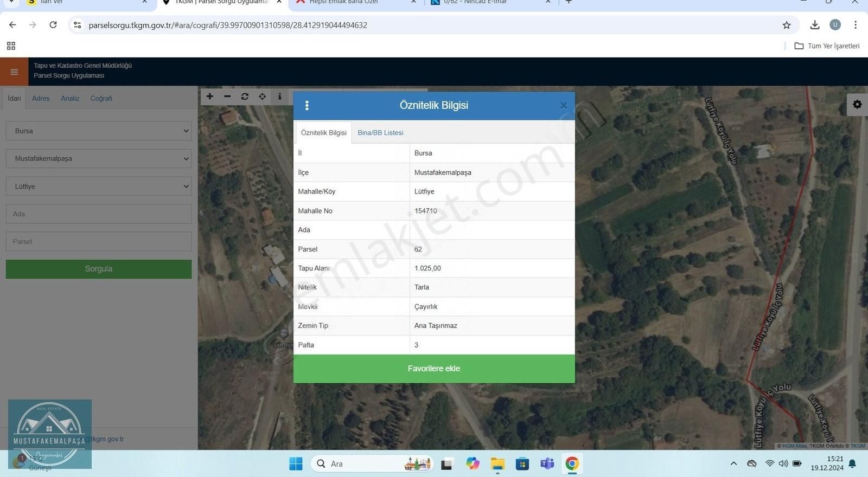Show hidden tray icons
868x477 pixels.
pos(733,464)
